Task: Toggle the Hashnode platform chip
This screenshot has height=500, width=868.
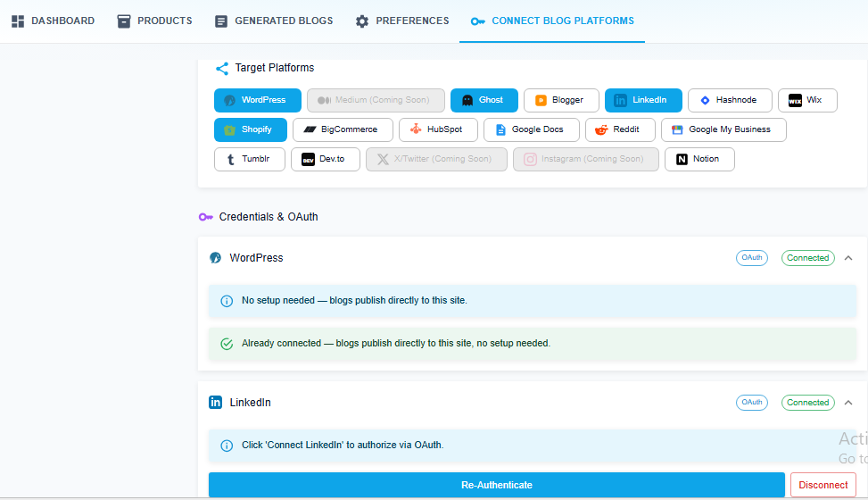Action: click(730, 100)
